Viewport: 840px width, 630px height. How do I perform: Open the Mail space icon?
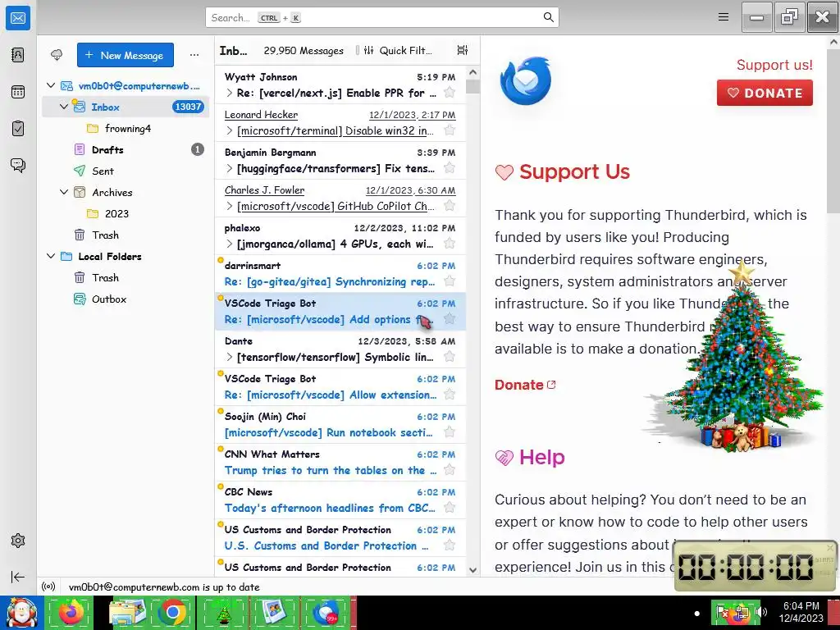[18, 18]
